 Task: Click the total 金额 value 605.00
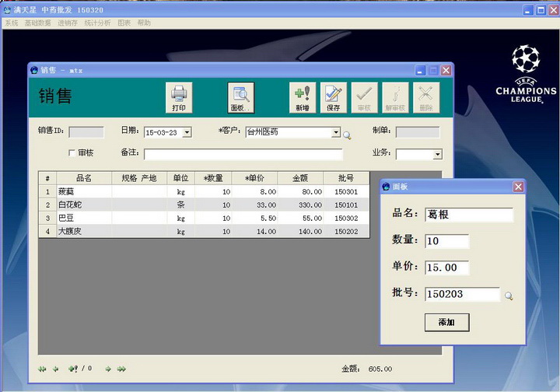380,369
